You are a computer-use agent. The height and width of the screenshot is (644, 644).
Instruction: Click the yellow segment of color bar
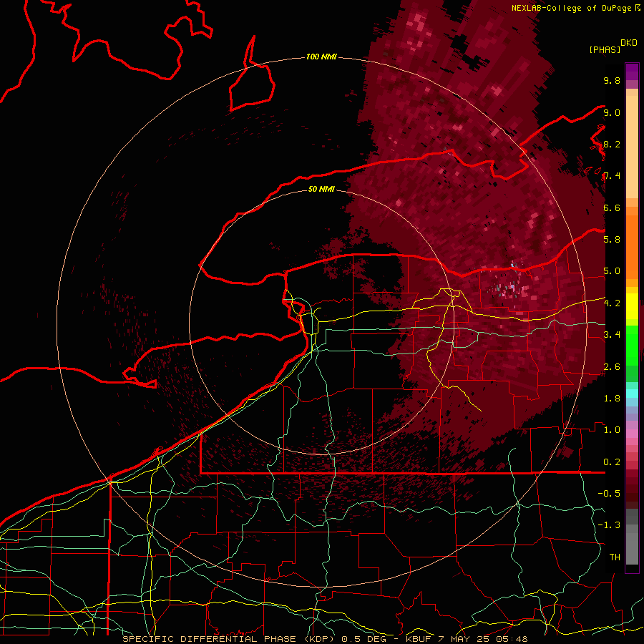point(632,306)
